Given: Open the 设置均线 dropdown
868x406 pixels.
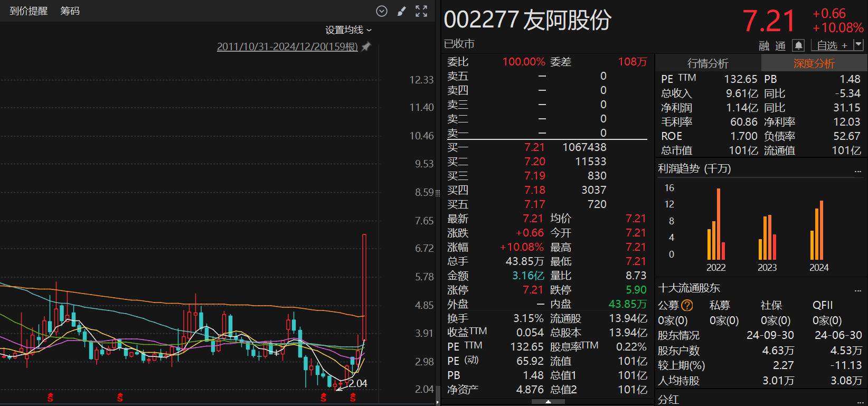Looking at the screenshot, I should pos(348,30).
